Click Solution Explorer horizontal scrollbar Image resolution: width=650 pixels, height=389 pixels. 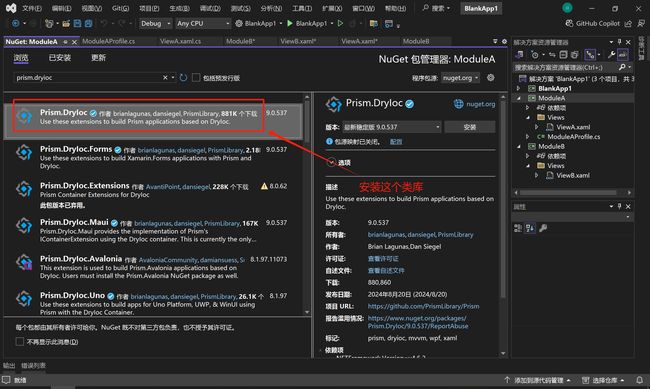568,192
